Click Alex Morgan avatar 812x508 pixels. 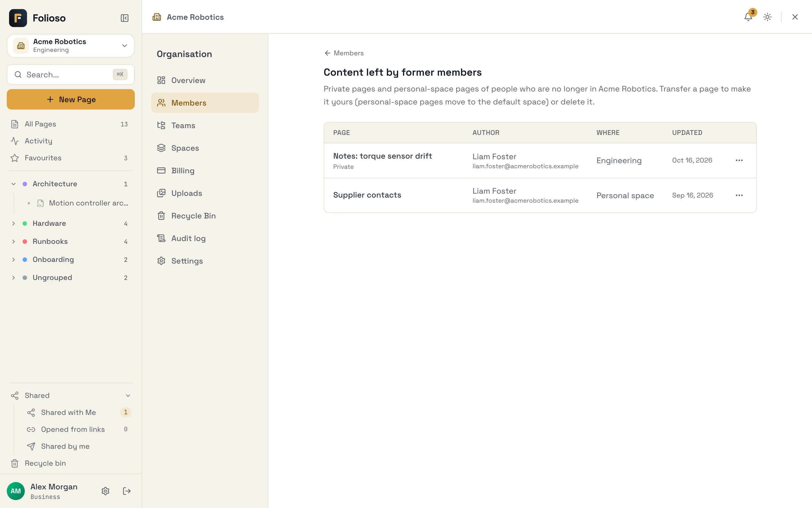[16, 491]
